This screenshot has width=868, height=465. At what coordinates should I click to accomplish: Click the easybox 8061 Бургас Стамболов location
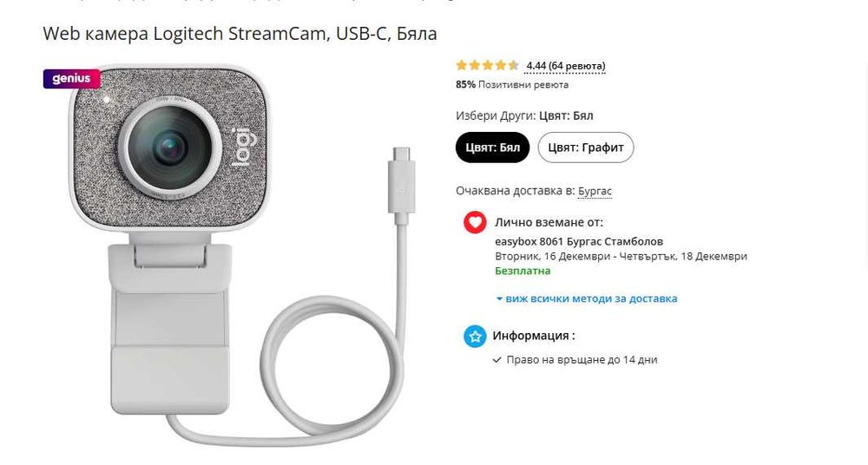point(579,241)
